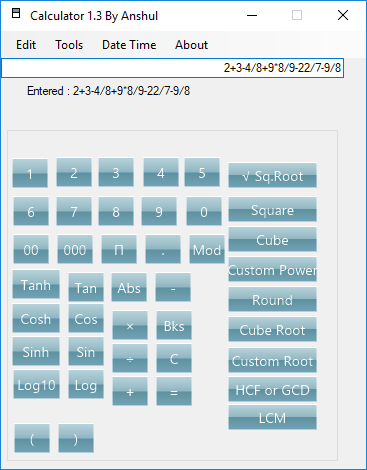Click the Log button

point(86,384)
